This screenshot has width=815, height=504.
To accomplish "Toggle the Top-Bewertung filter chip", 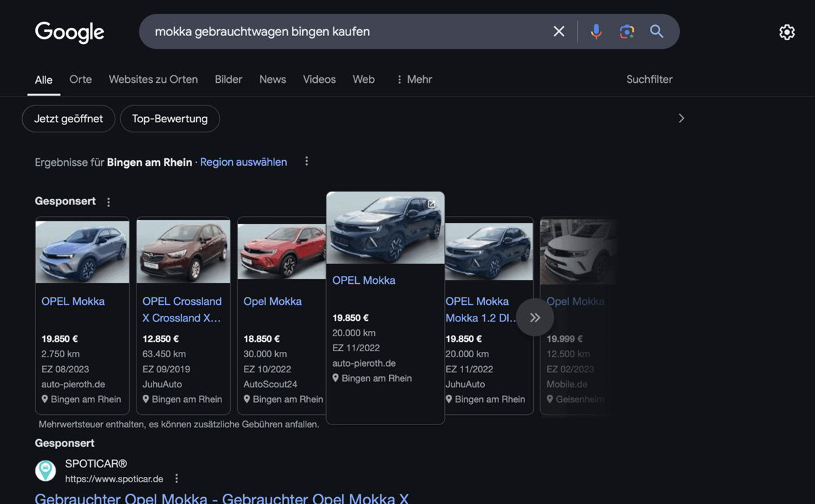I will 170,119.
